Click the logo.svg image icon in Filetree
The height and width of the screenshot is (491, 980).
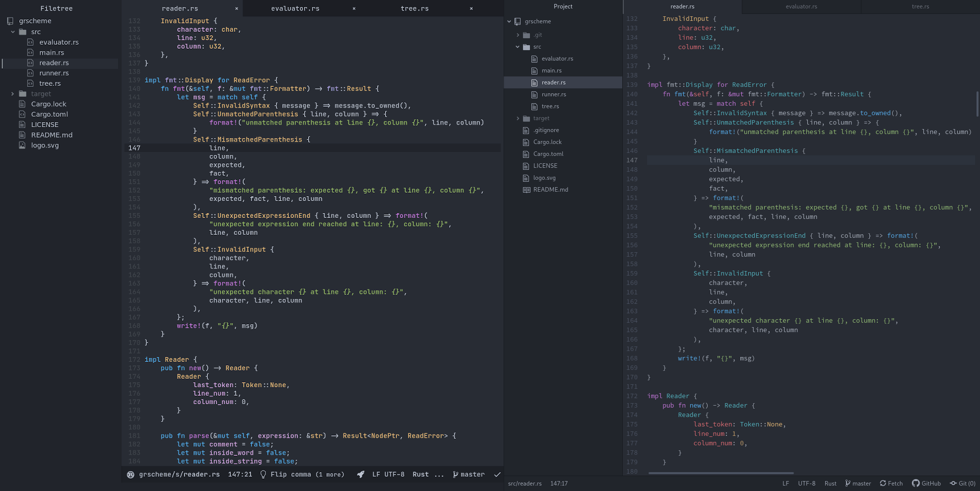[x=22, y=145]
